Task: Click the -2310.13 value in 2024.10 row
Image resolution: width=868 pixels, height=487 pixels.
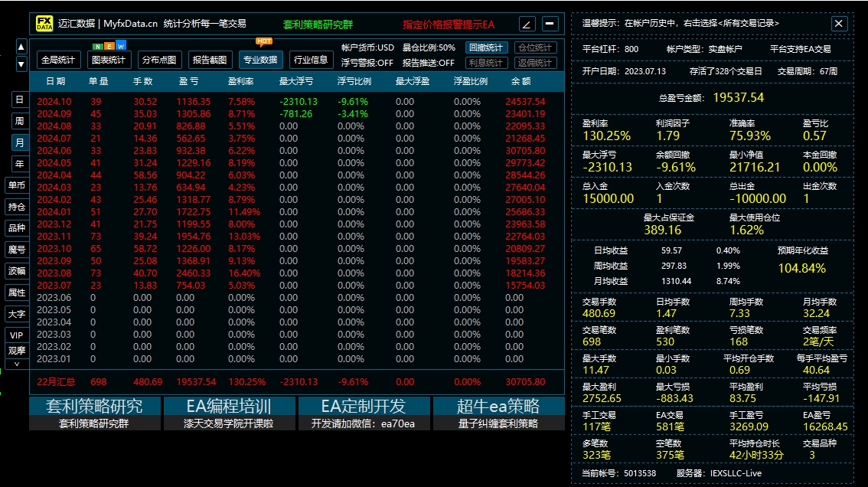Action: tap(299, 102)
